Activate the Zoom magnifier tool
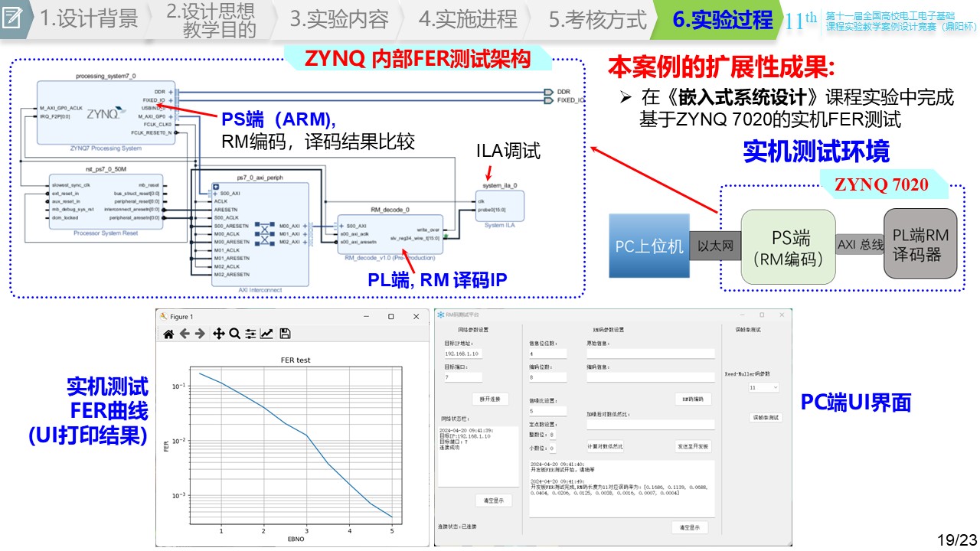 234,334
